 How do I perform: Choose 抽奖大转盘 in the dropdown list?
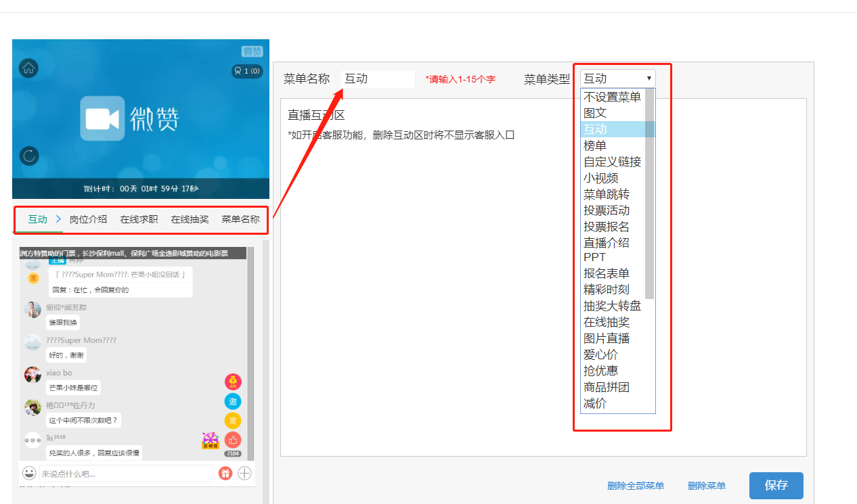pyautogui.click(x=612, y=306)
